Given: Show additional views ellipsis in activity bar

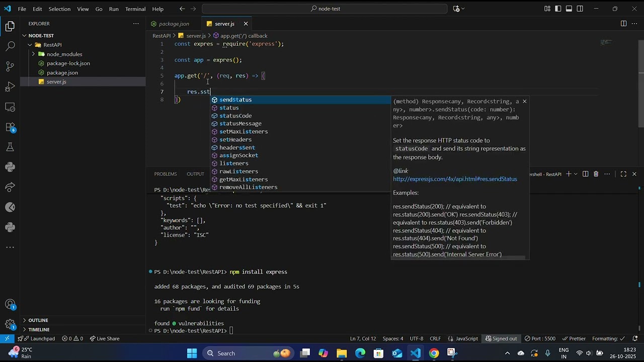Looking at the screenshot, I should click(10, 247).
